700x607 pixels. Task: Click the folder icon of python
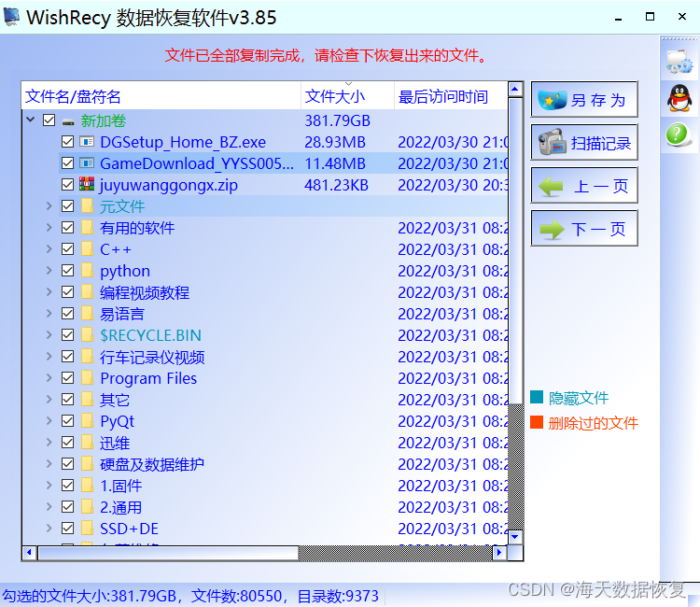point(87,271)
